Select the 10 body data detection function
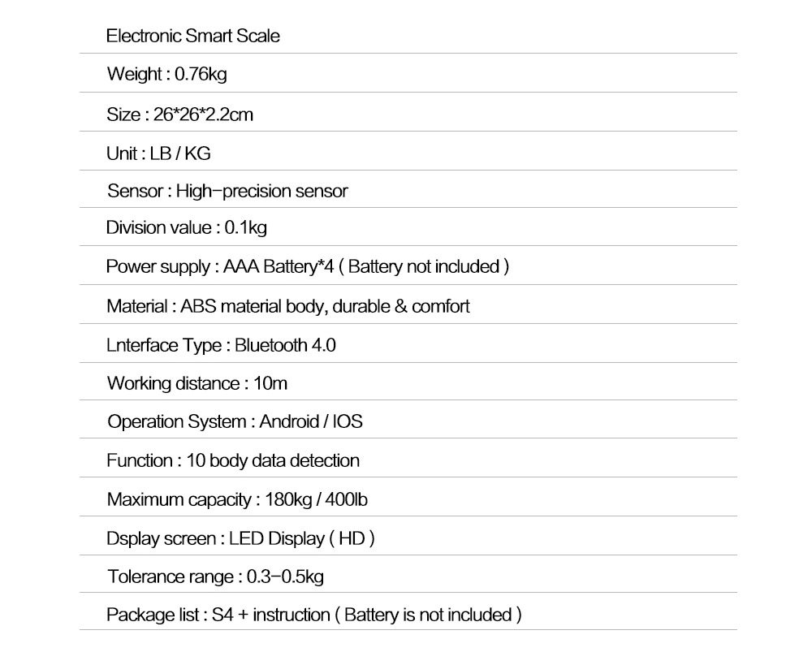Viewport: 812px width, 665px height. [272, 460]
